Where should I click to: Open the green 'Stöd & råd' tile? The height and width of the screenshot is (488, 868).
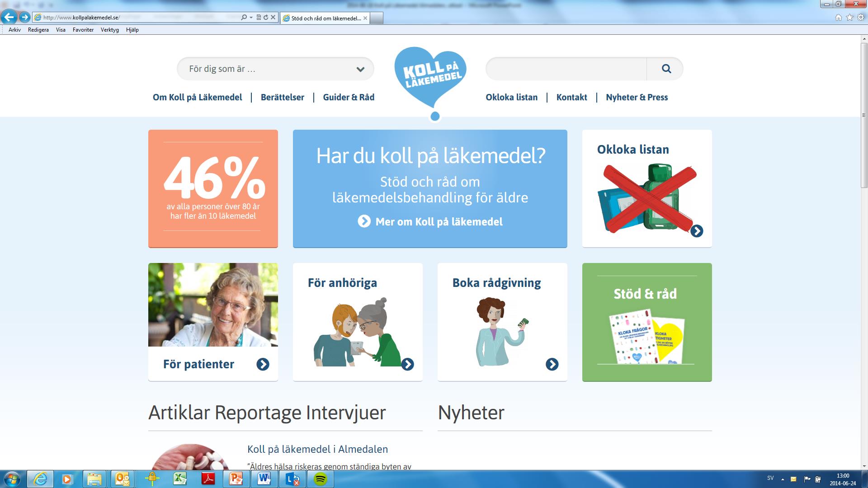pyautogui.click(x=647, y=322)
